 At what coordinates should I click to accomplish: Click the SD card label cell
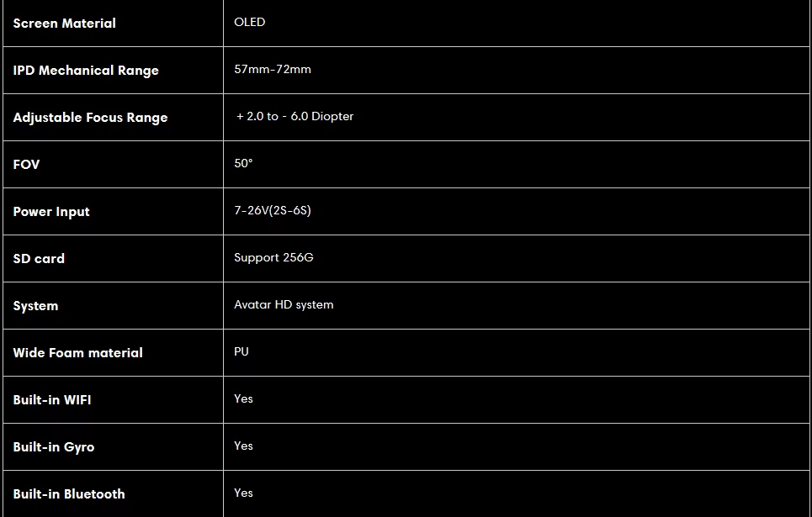click(x=113, y=259)
